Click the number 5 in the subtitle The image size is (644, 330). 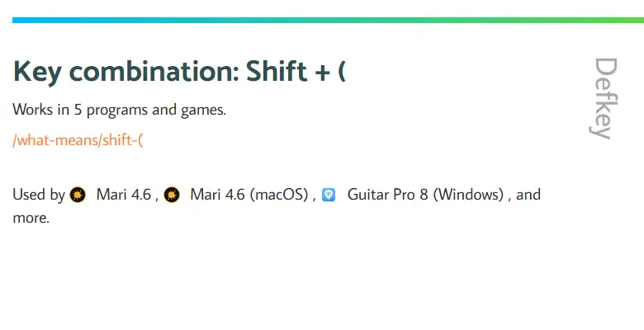78,110
